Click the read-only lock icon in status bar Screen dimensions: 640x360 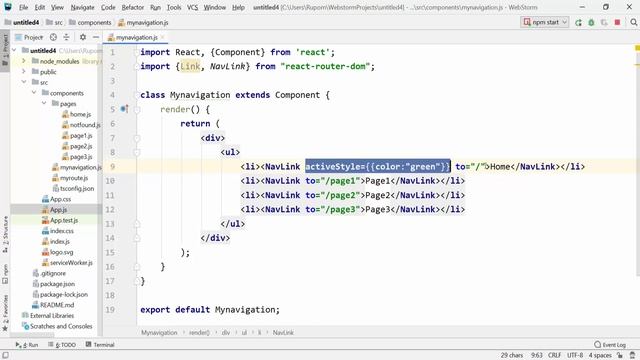[620, 356]
